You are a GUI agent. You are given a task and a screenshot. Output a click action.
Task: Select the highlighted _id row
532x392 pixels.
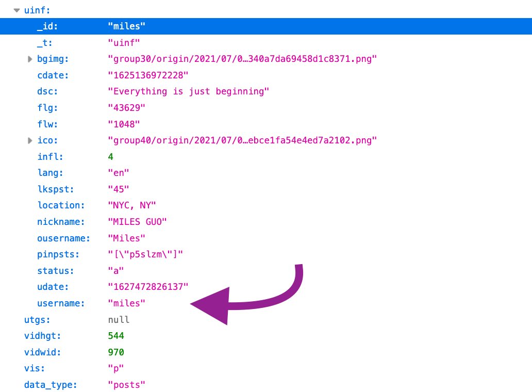(126, 26)
